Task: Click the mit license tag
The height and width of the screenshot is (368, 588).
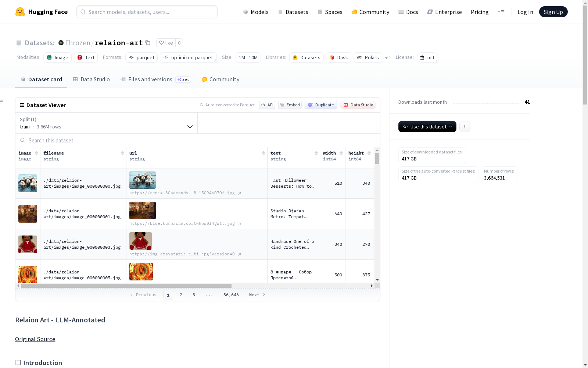Action: tap(427, 57)
